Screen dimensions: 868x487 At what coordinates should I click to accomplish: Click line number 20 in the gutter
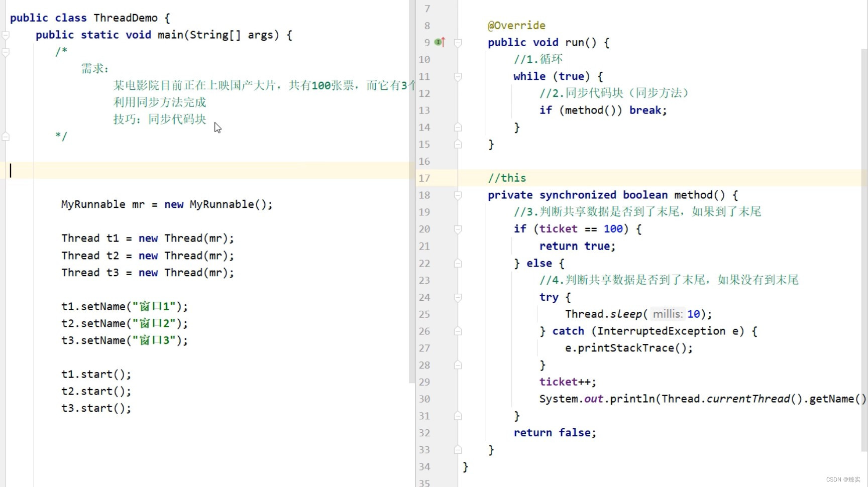(x=424, y=229)
